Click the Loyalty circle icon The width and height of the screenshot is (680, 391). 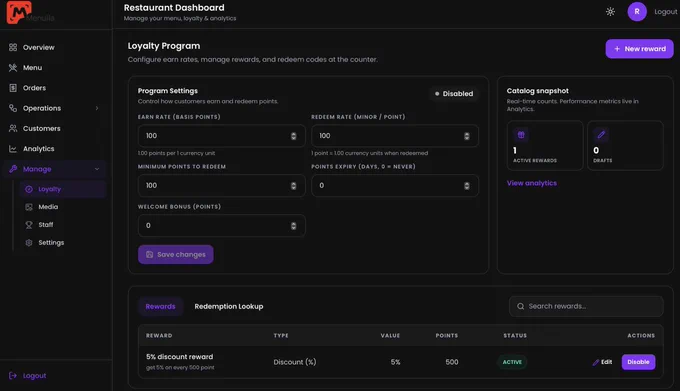29,189
